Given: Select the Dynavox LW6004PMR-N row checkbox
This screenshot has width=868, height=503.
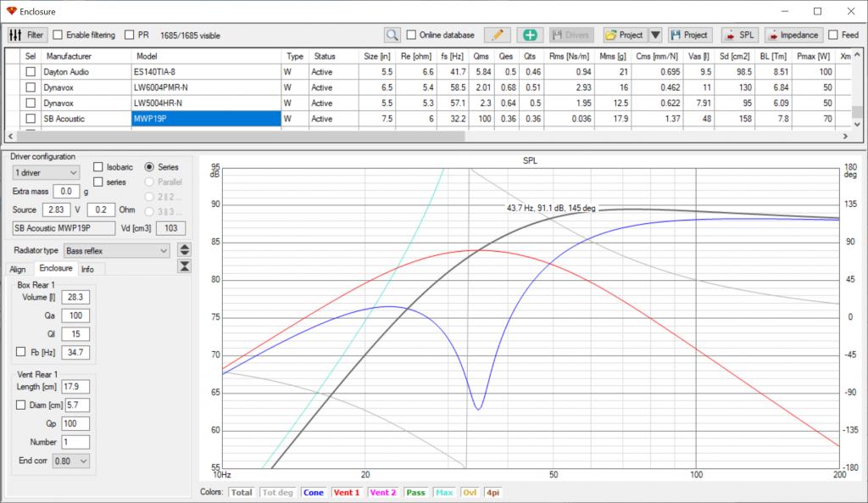Looking at the screenshot, I should pyautogui.click(x=31, y=87).
